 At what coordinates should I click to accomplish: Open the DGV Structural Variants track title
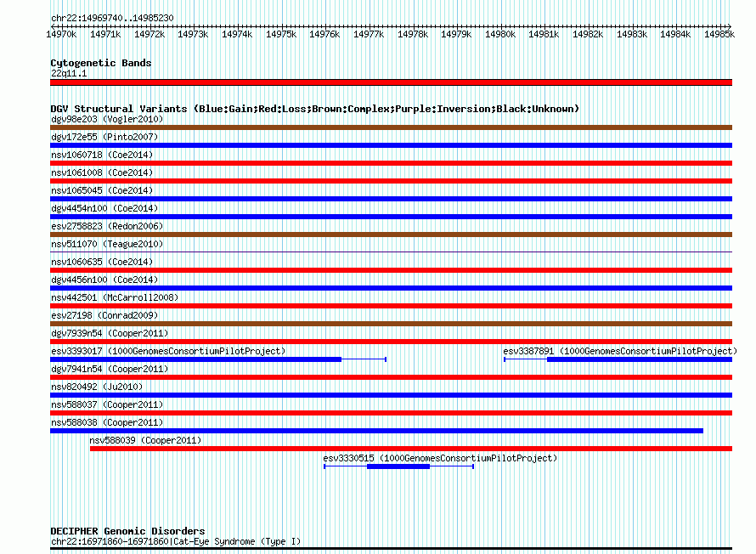pyautogui.click(x=315, y=109)
